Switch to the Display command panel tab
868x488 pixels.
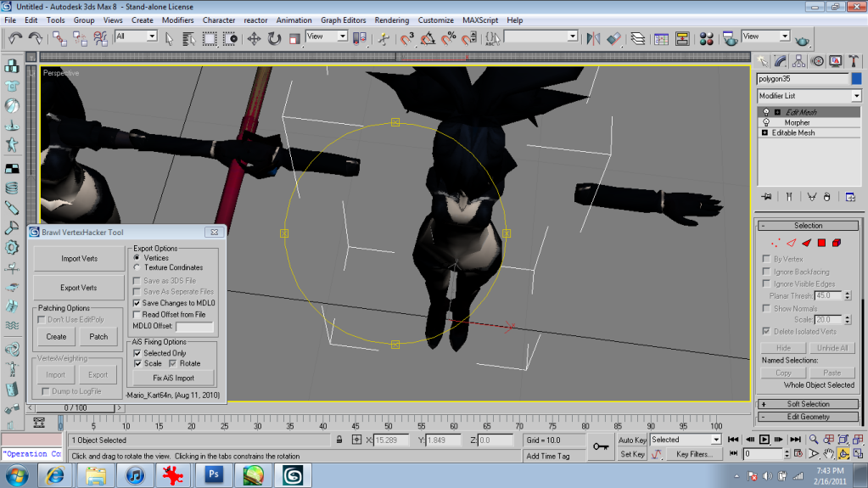[836, 61]
